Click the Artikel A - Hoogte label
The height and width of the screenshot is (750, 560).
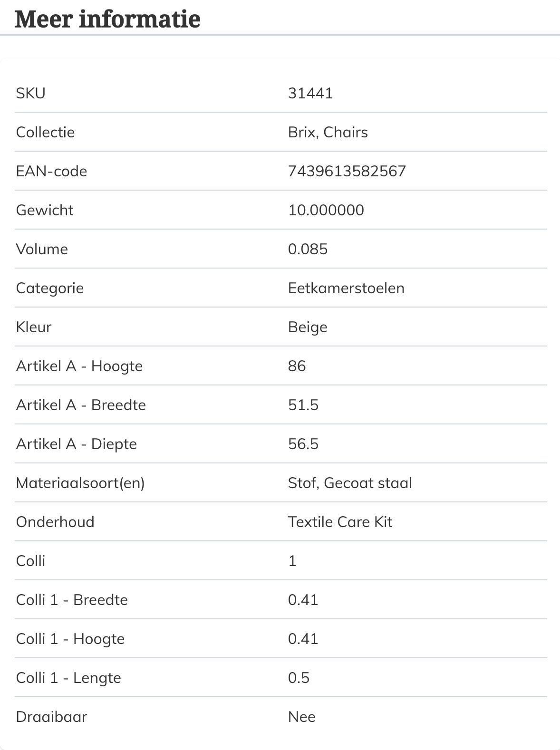(x=79, y=366)
